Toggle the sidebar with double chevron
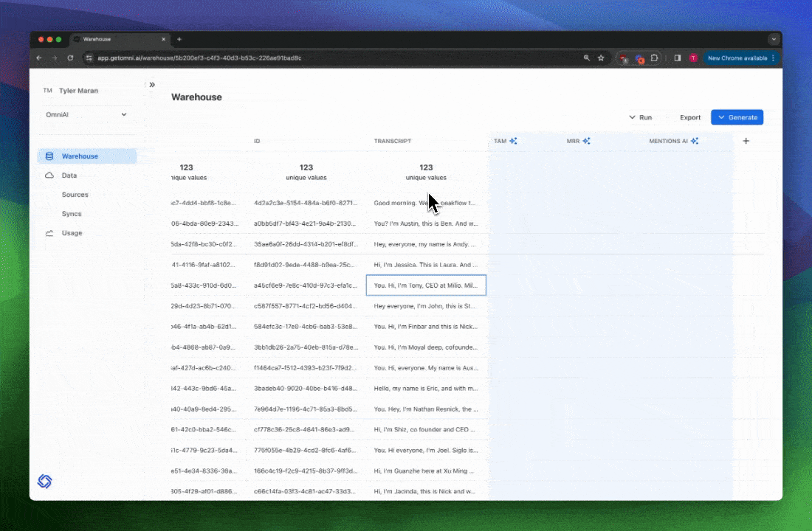The width and height of the screenshot is (812, 531). 152,85
